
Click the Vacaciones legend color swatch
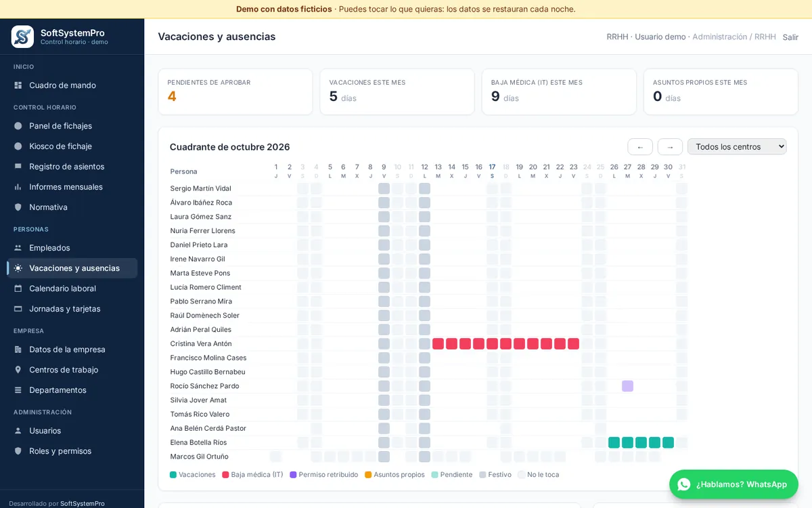(173, 475)
